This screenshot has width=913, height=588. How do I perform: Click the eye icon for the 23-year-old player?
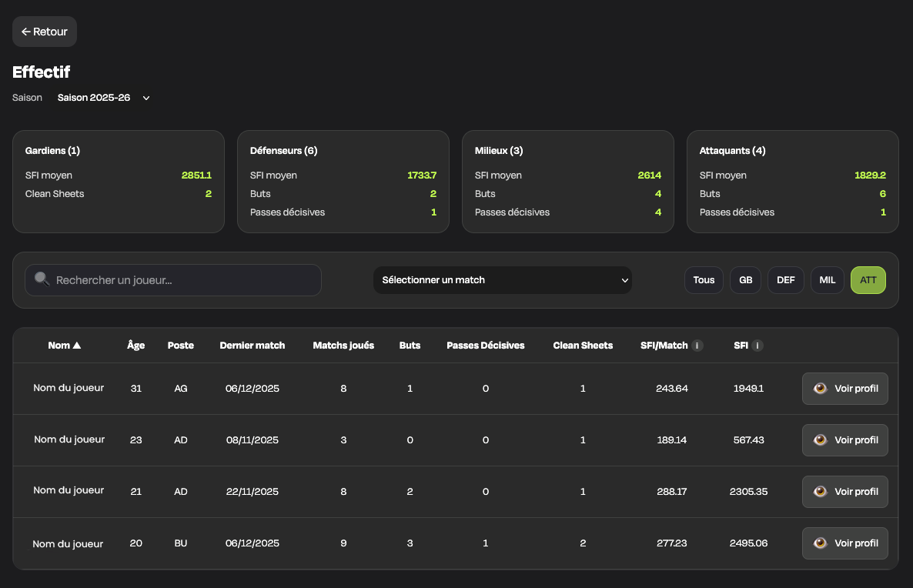821,440
